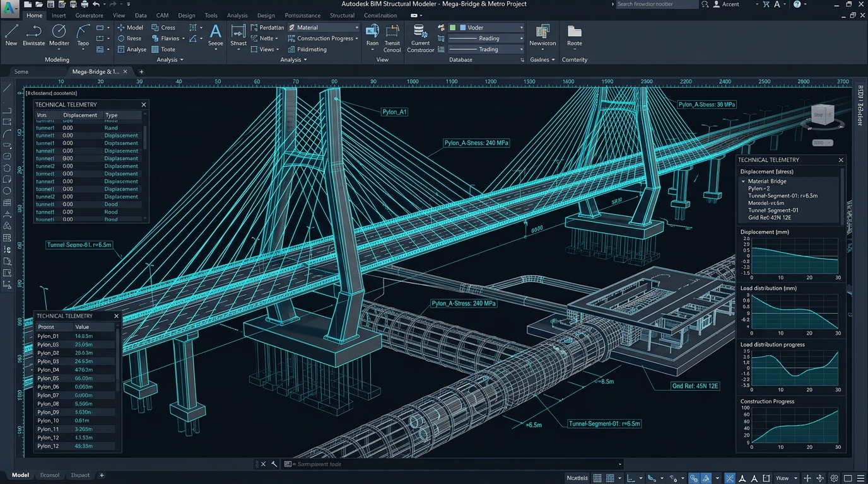
Task: Toggle the highlighted object snap button
Action: [x=694, y=478]
